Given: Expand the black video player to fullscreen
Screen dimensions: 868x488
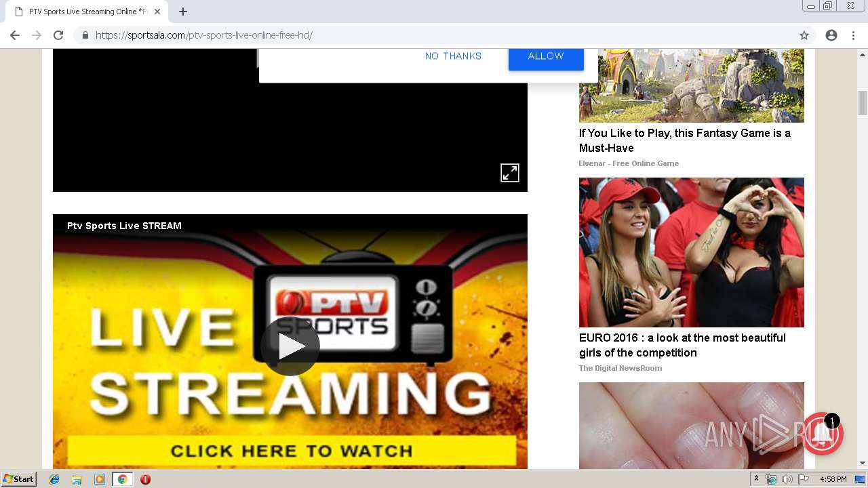Looking at the screenshot, I should (510, 173).
